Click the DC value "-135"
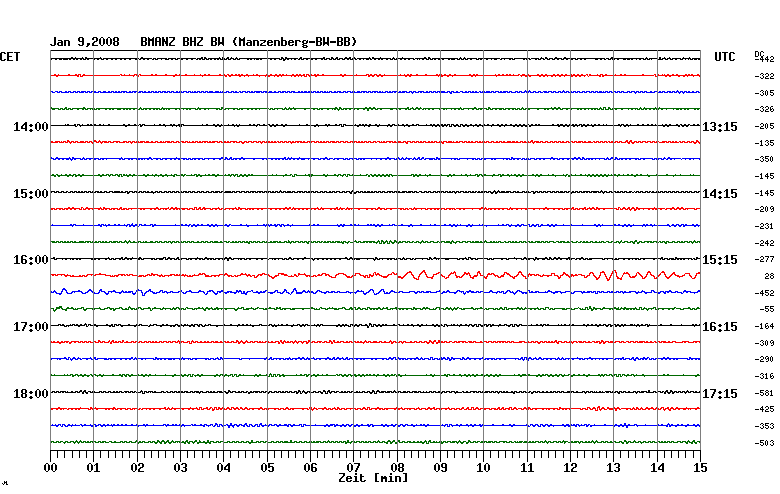Image resolution: width=780 pixels, height=494 pixels. [765, 143]
